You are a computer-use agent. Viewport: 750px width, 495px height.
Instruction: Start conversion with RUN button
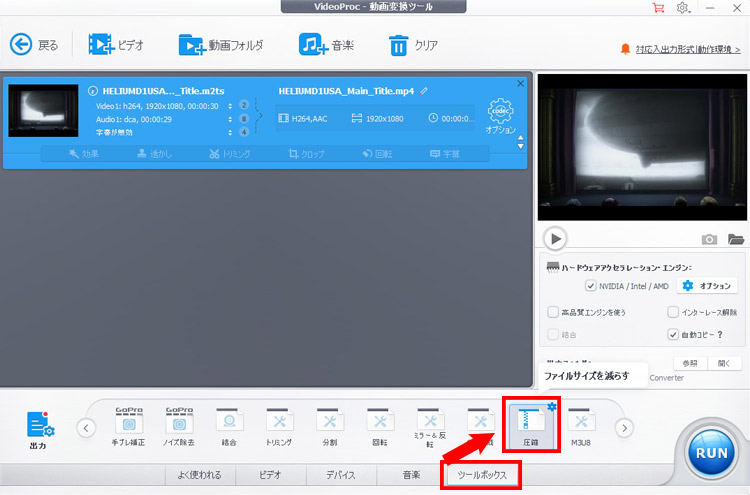pos(711,453)
